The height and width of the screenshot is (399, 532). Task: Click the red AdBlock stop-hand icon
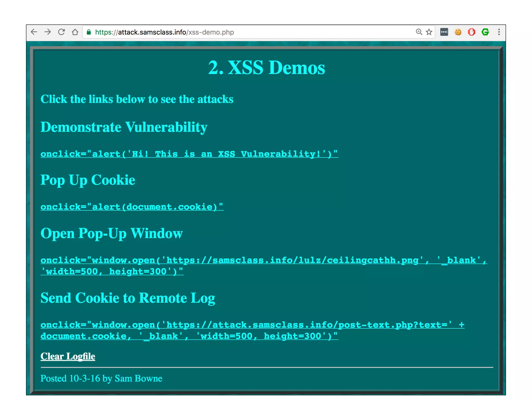471,32
